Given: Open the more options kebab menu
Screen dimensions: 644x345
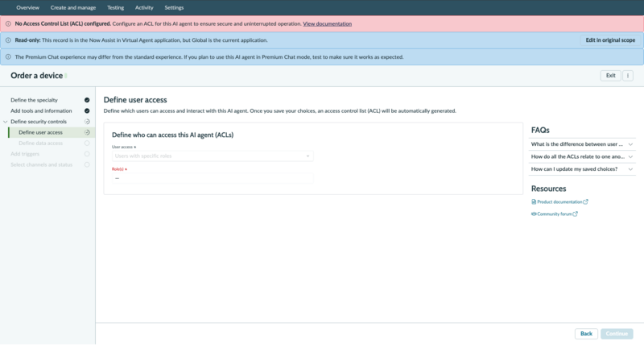Looking at the screenshot, I should point(628,76).
